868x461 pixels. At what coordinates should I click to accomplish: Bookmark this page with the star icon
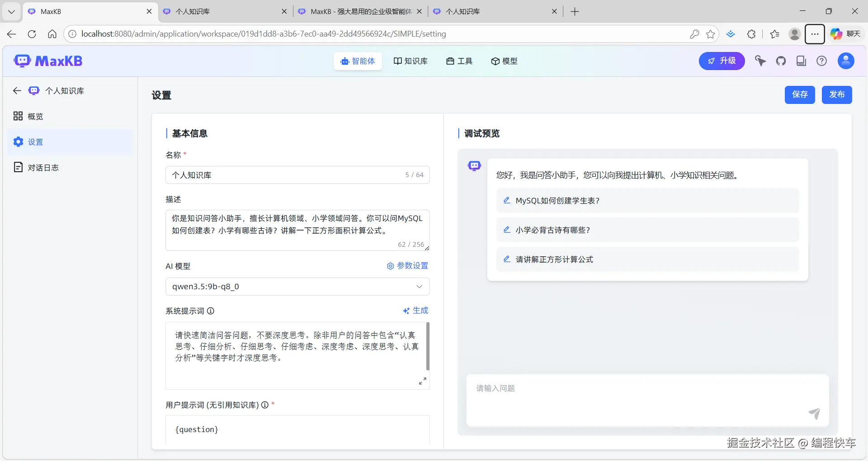(x=710, y=34)
